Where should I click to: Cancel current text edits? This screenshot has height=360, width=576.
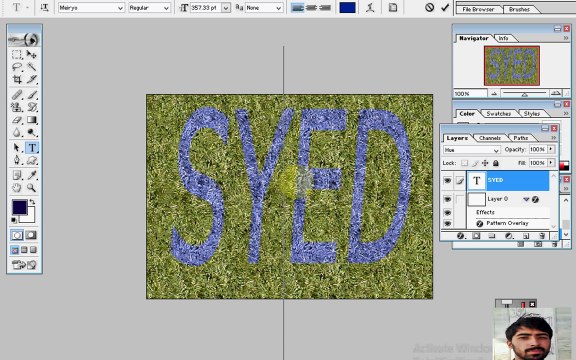tap(429, 7)
